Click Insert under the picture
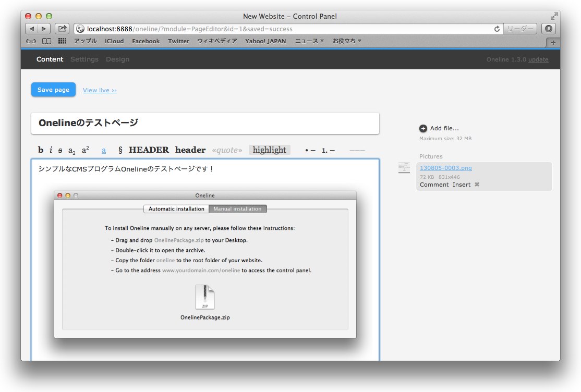This screenshot has height=392, width=581. point(462,185)
